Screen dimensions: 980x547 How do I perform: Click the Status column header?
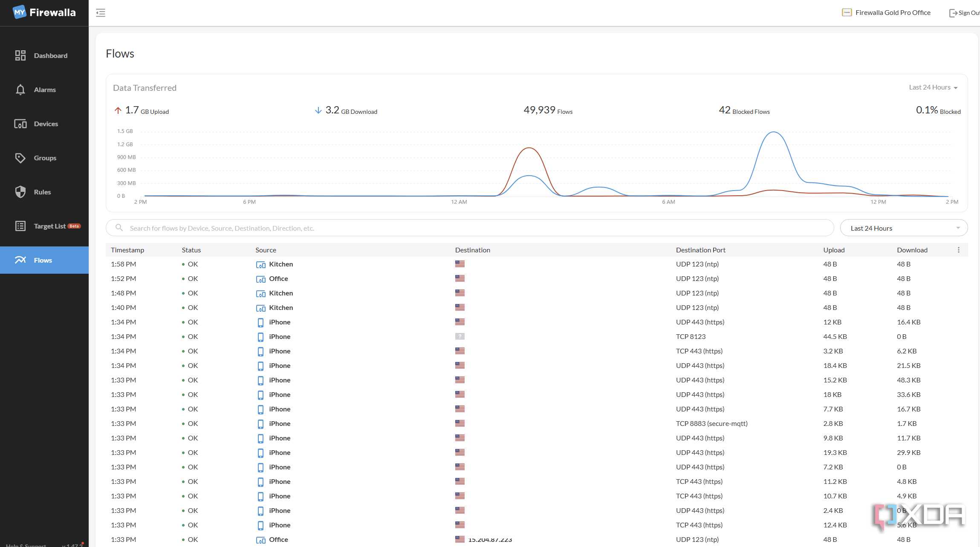click(x=191, y=250)
